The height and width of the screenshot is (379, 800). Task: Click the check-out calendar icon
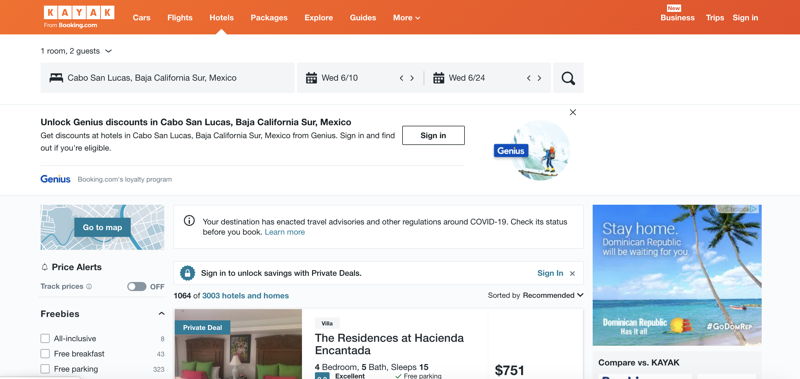pyautogui.click(x=439, y=78)
